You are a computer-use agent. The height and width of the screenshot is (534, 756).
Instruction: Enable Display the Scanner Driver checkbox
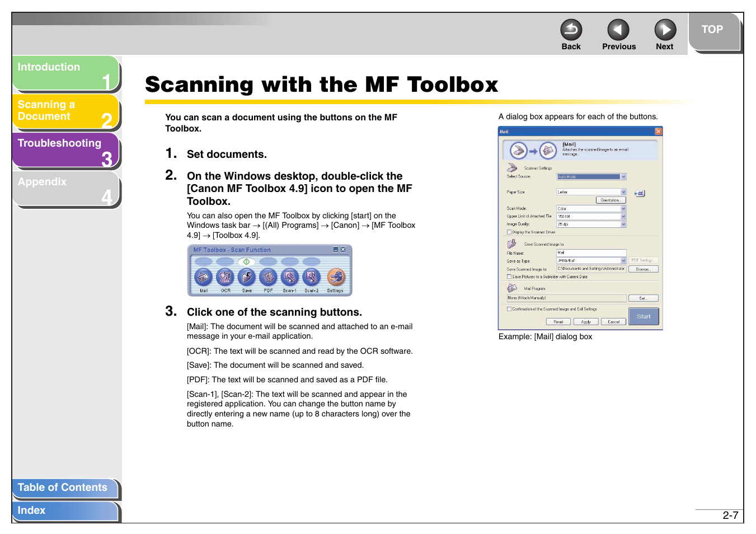[x=509, y=232]
